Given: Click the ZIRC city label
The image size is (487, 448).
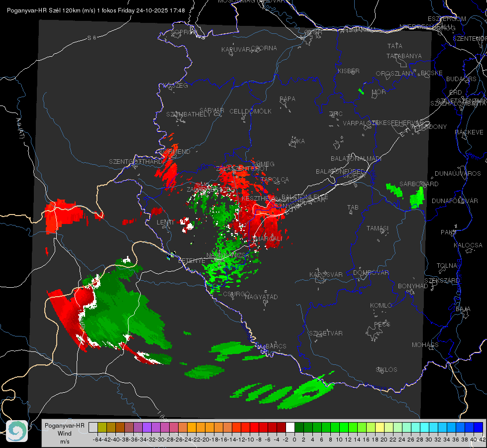Looking at the screenshot, I should click(x=336, y=114).
